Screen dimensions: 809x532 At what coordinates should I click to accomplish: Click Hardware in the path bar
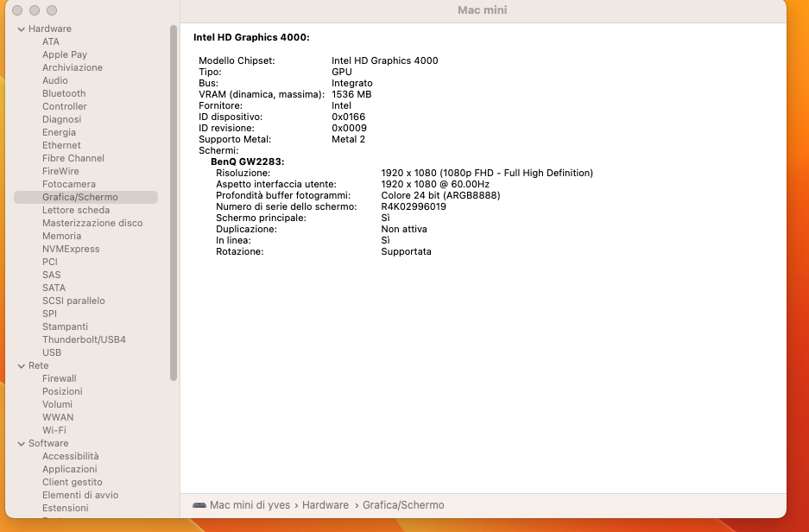tap(325, 505)
